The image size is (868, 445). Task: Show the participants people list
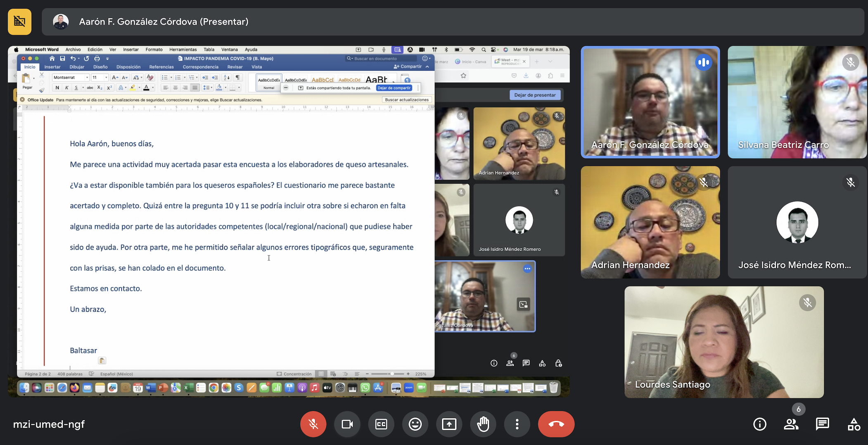[791, 424]
